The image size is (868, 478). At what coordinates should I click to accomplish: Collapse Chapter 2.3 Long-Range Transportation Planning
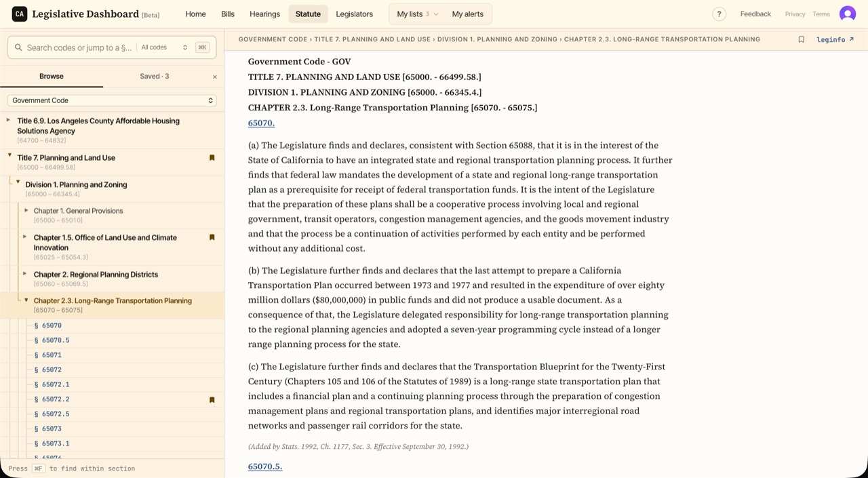pyautogui.click(x=26, y=300)
